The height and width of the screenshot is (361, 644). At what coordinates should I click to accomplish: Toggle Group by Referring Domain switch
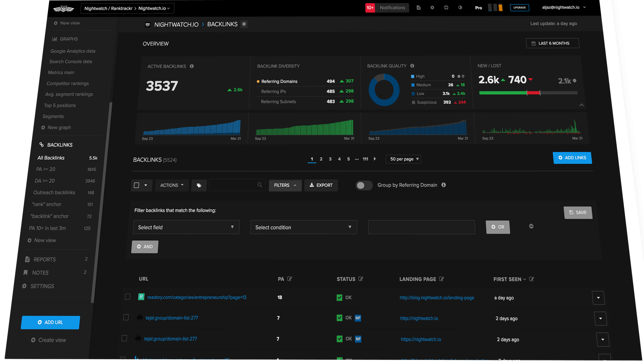[364, 185]
